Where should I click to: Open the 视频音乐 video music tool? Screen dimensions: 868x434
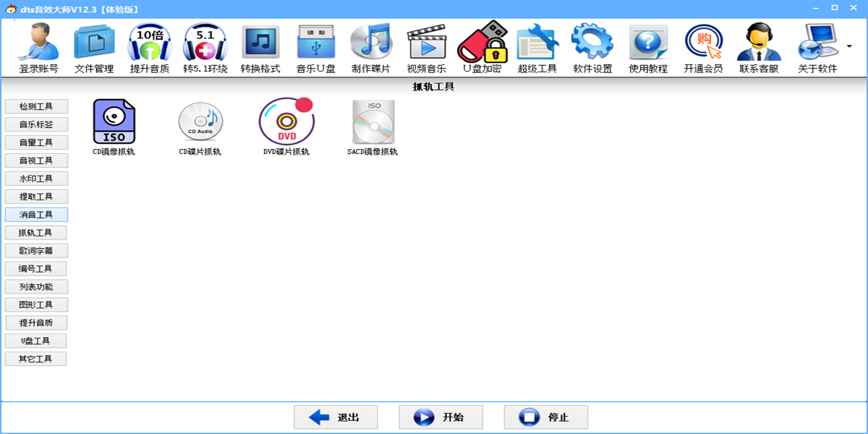[x=426, y=46]
